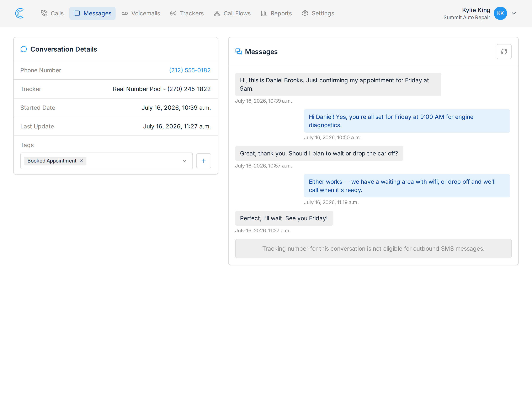Click the Tags label
The height and width of the screenshot is (399, 532).
point(27,145)
